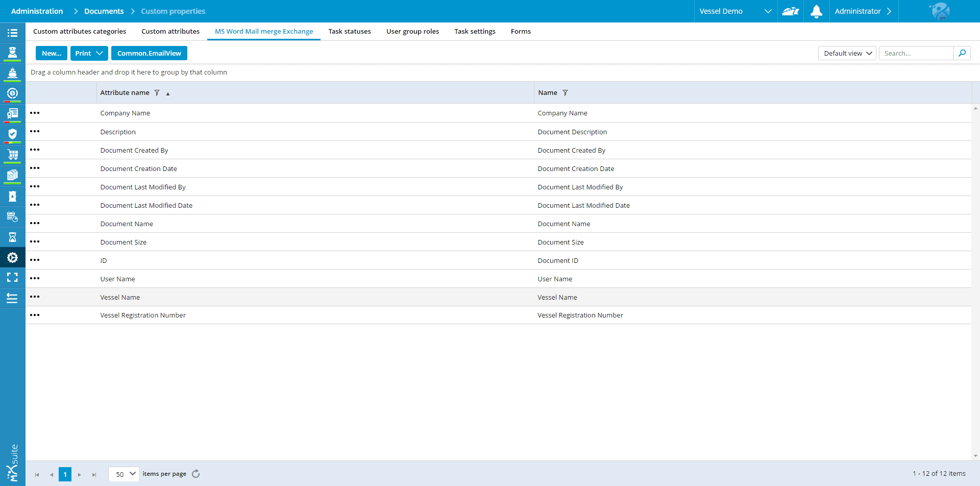Open notifications bell in header

(816, 11)
